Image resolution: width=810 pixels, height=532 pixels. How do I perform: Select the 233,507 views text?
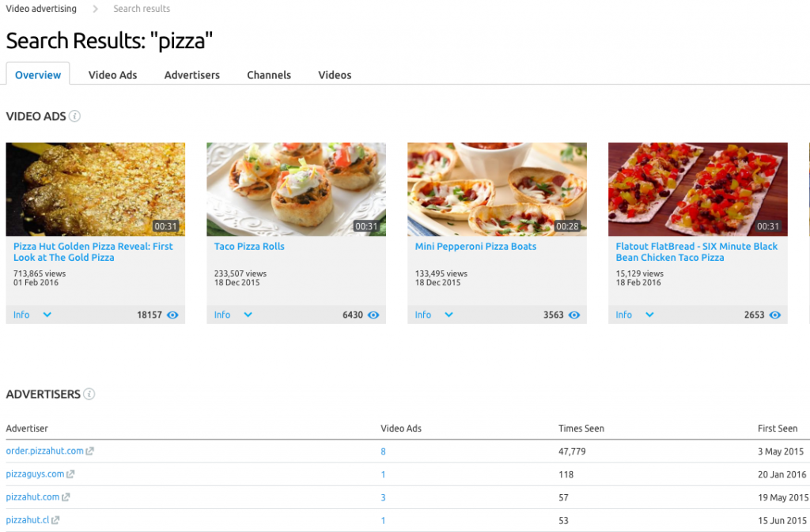pyautogui.click(x=240, y=274)
